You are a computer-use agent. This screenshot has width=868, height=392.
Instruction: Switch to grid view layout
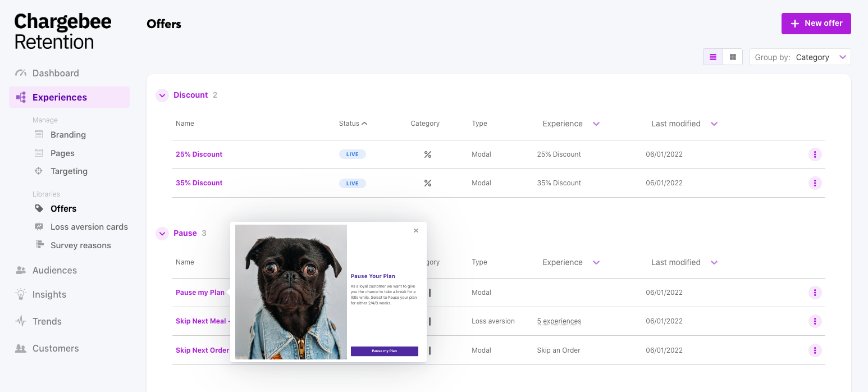point(733,57)
